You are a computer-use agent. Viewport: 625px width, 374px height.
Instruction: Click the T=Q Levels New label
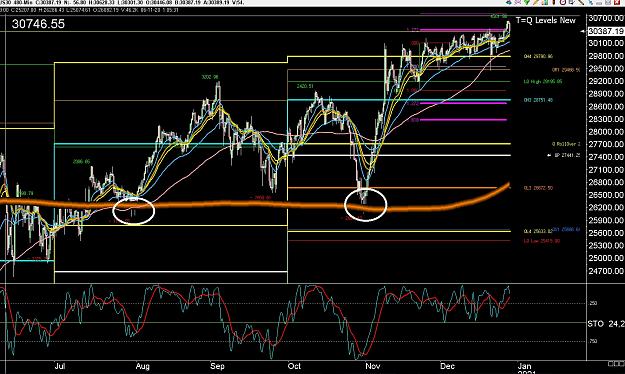pyautogui.click(x=546, y=20)
